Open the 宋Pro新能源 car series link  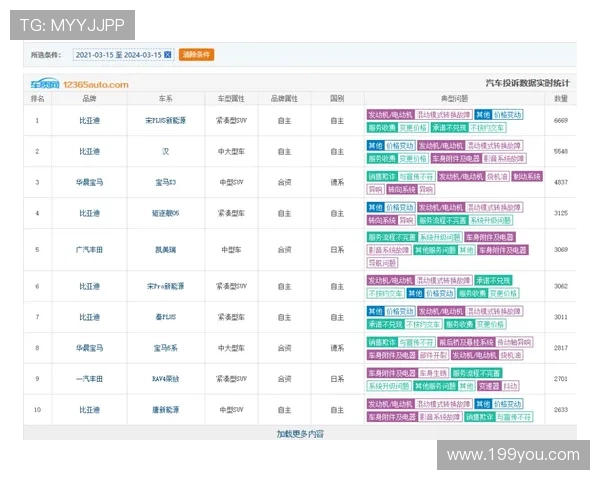click(x=165, y=286)
